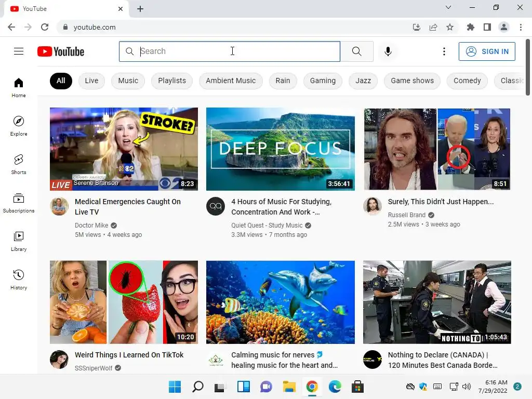The width and height of the screenshot is (532, 399).
Task: Open Weird Things I Learned On TikTok title
Action: (129, 355)
